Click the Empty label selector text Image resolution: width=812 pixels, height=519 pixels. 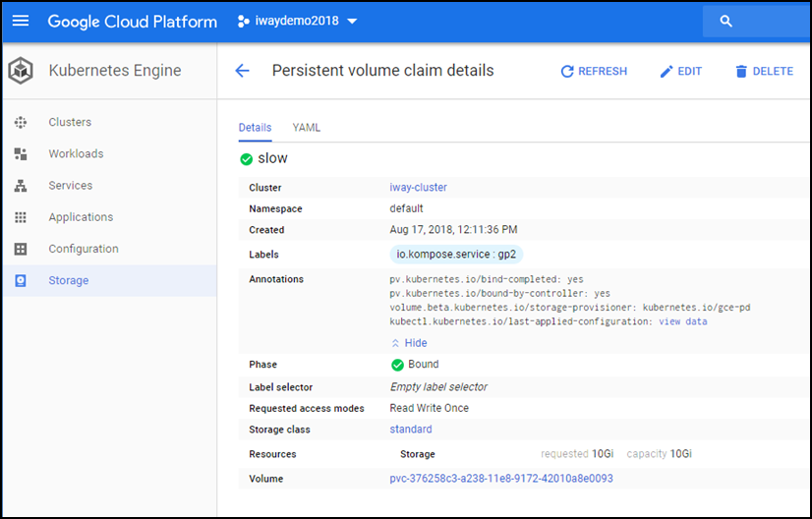coord(438,387)
